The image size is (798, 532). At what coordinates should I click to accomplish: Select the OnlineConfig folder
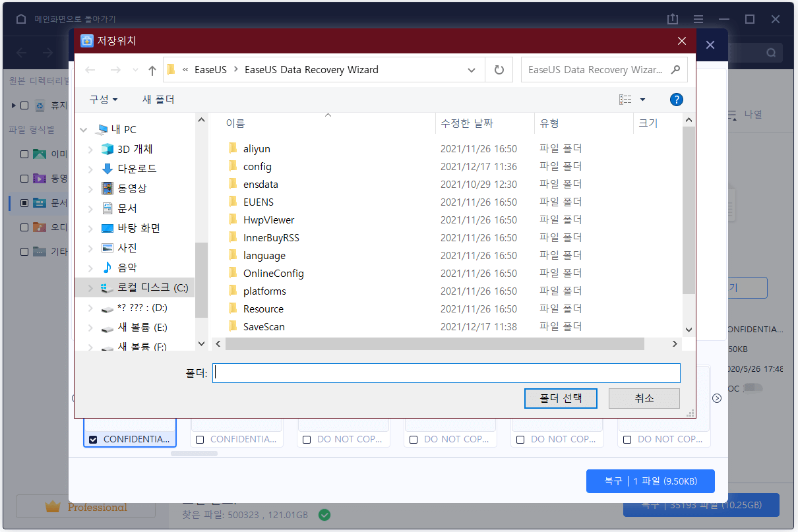(273, 274)
